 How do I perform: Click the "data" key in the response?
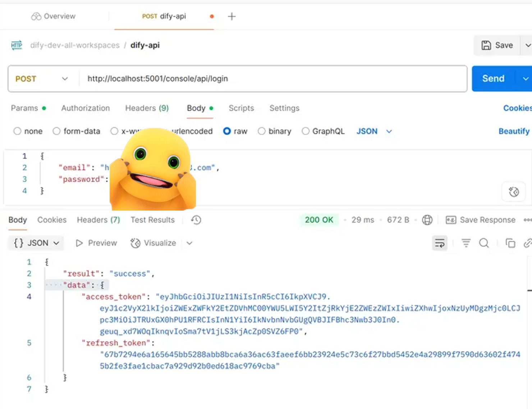coord(77,285)
